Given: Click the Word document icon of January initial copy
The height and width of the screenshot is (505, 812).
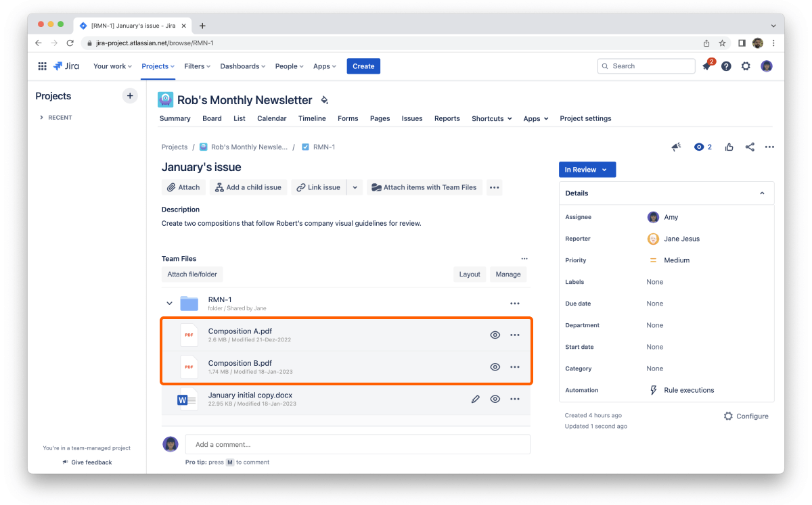Looking at the screenshot, I should pyautogui.click(x=187, y=400).
